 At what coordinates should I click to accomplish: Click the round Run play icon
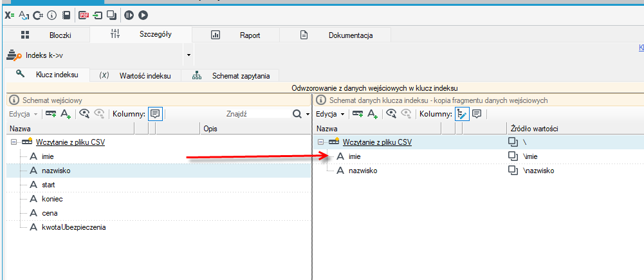[x=143, y=15]
